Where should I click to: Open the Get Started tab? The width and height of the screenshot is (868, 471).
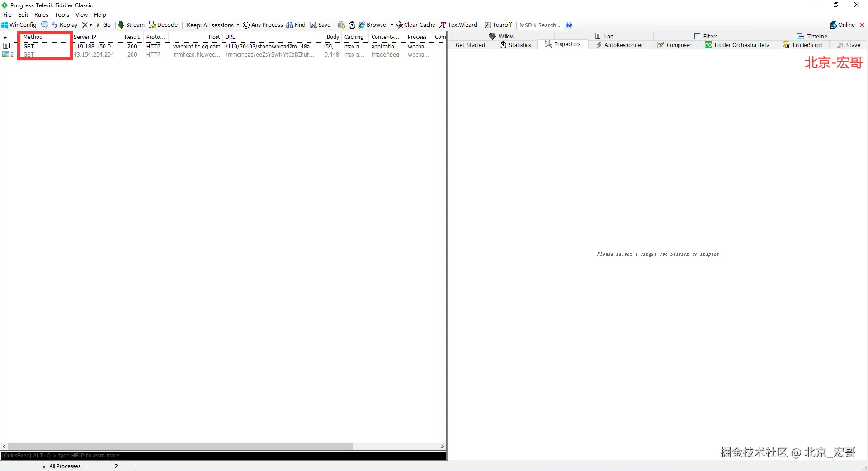point(470,45)
